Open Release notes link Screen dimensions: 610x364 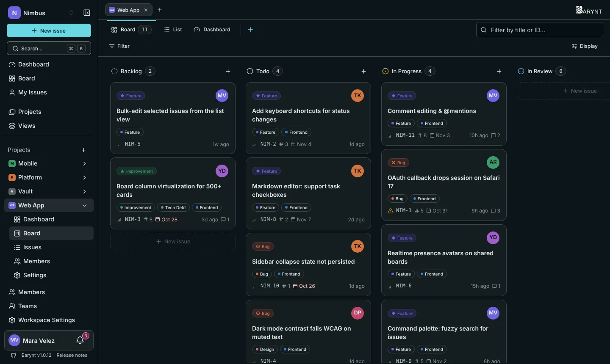point(72,356)
